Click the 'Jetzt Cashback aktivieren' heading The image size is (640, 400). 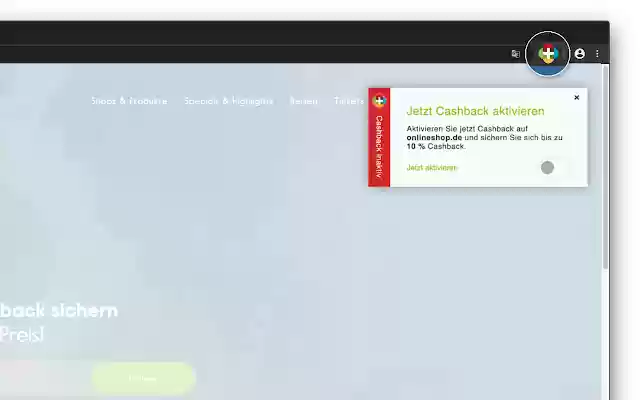coord(476,111)
